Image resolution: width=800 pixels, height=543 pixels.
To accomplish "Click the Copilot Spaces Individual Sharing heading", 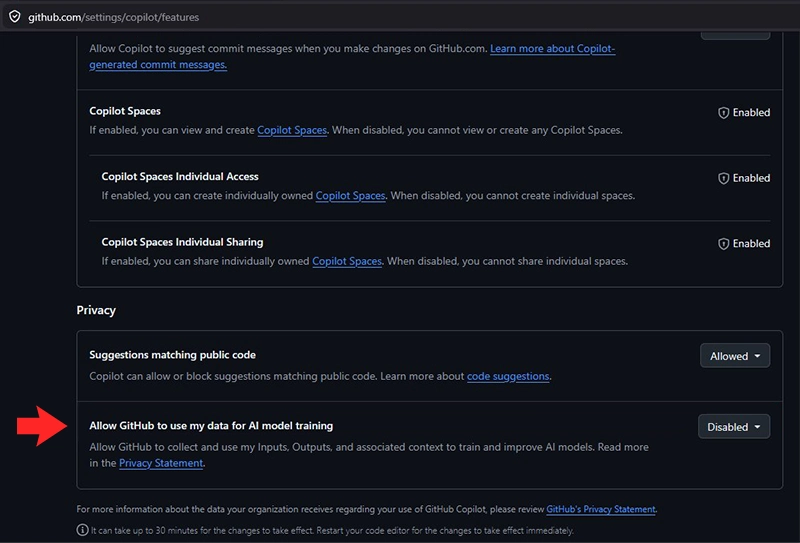I will click(x=182, y=242).
